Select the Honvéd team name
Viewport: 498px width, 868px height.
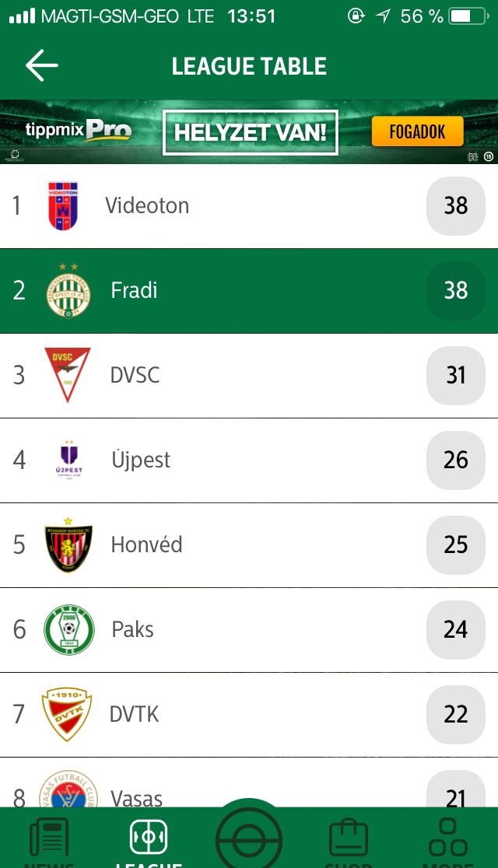click(146, 544)
